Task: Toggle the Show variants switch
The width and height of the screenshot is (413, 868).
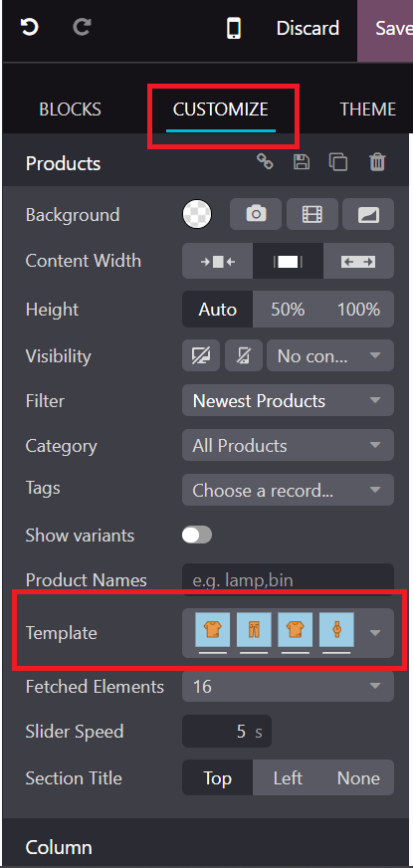Action: pos(197,535)
